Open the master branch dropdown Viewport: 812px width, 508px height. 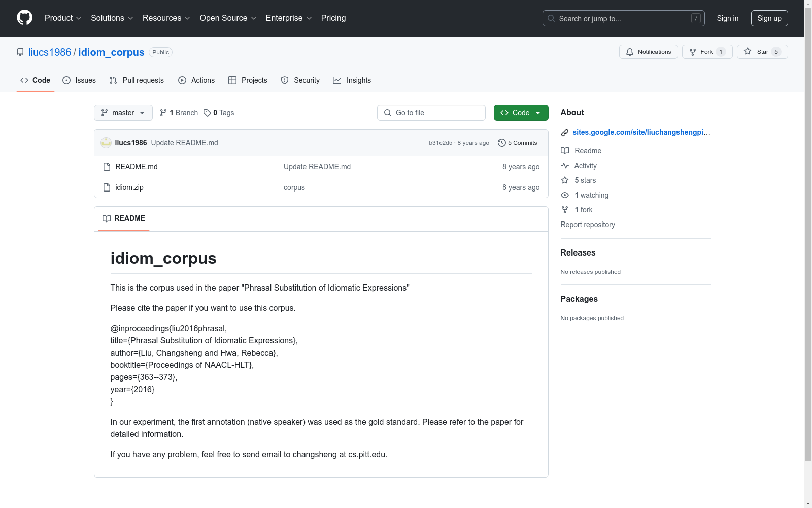coord(123,113)
